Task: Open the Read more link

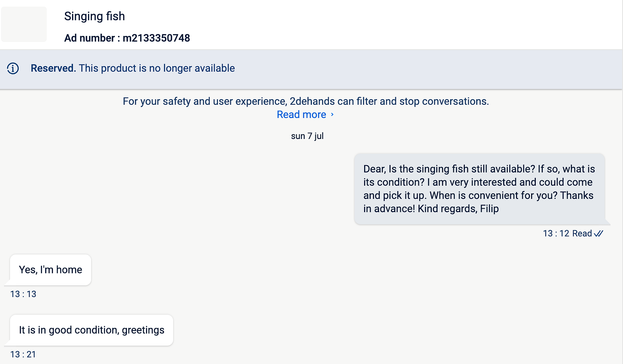Action: 301,114
